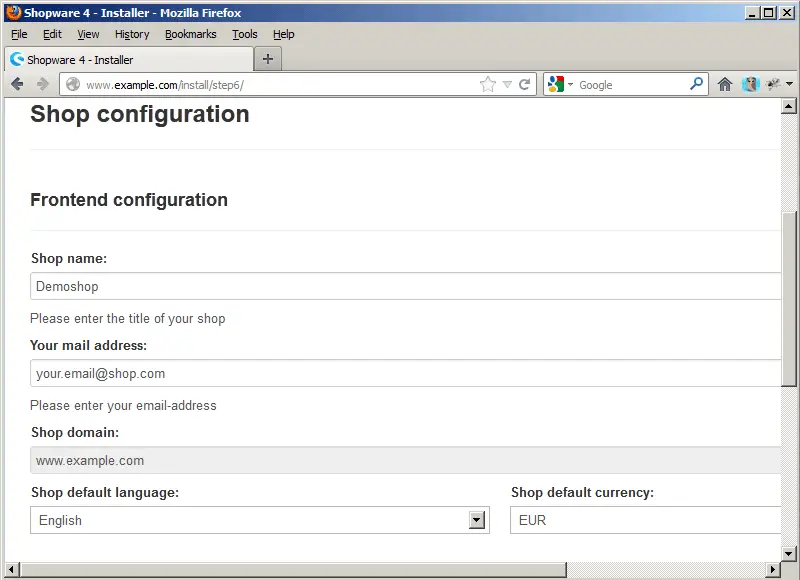This screenshot has width=800, height=580.
Task: Click the vertical scrollbar up arrow
Action: point(788,106)
